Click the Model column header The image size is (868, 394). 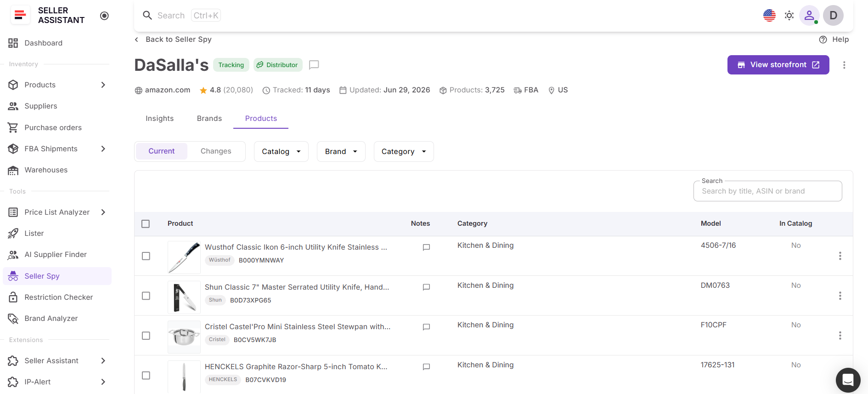(710, 223)
